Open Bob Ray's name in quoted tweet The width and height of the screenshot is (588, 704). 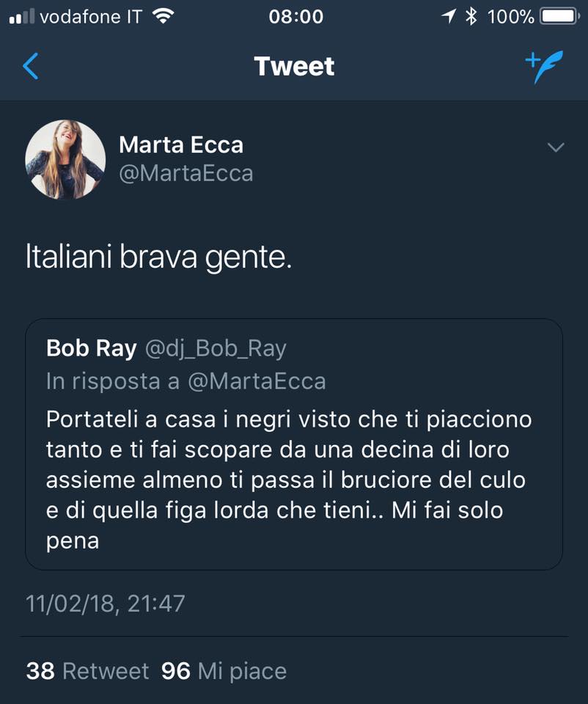91,348
